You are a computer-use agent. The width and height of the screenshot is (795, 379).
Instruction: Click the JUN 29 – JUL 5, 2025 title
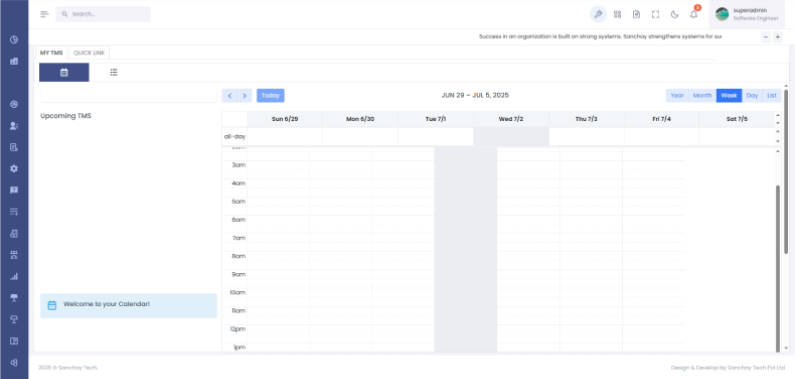475,95
